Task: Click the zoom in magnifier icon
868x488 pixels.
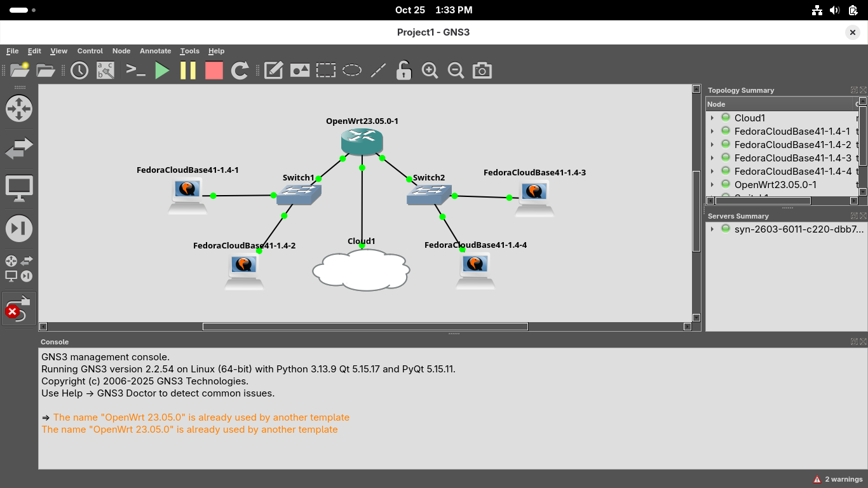Action: tap(430, 71)
